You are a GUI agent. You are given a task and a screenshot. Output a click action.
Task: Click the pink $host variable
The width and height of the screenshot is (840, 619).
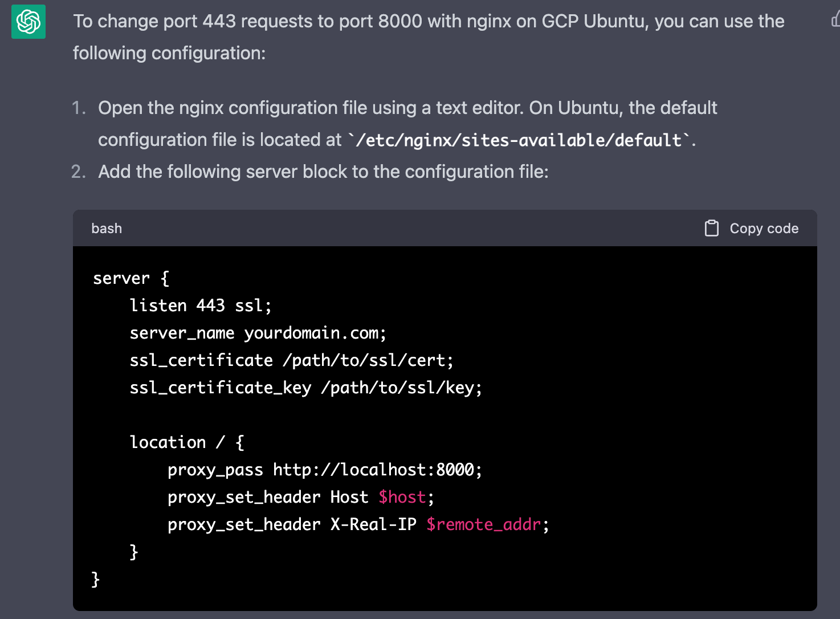(402, 497)
